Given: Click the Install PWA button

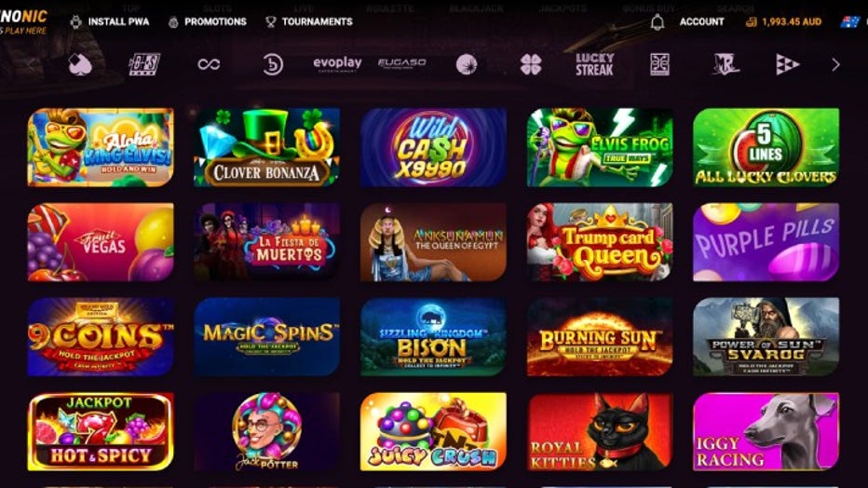Looking at the screenshot, I should click(x=110, y=21).
